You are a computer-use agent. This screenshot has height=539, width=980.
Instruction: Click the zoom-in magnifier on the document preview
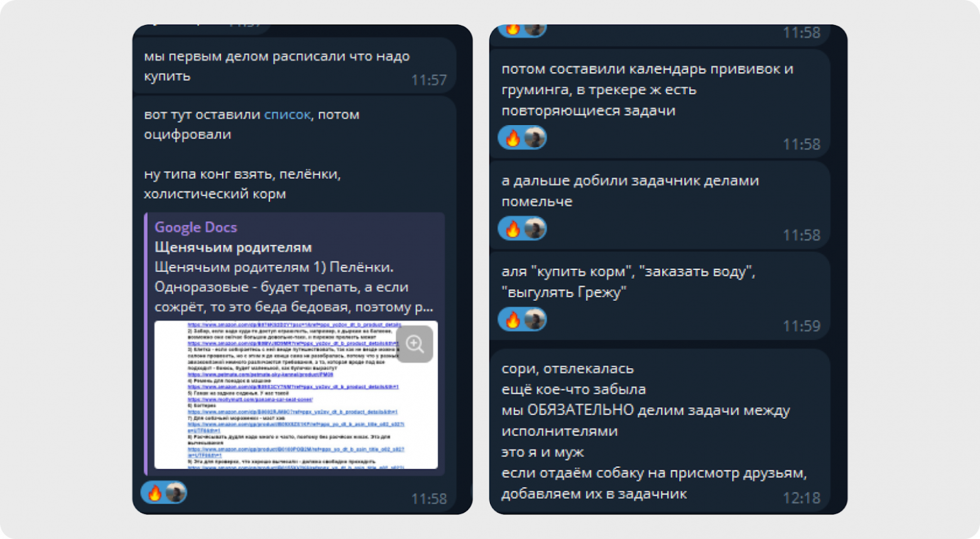[415, 344]
